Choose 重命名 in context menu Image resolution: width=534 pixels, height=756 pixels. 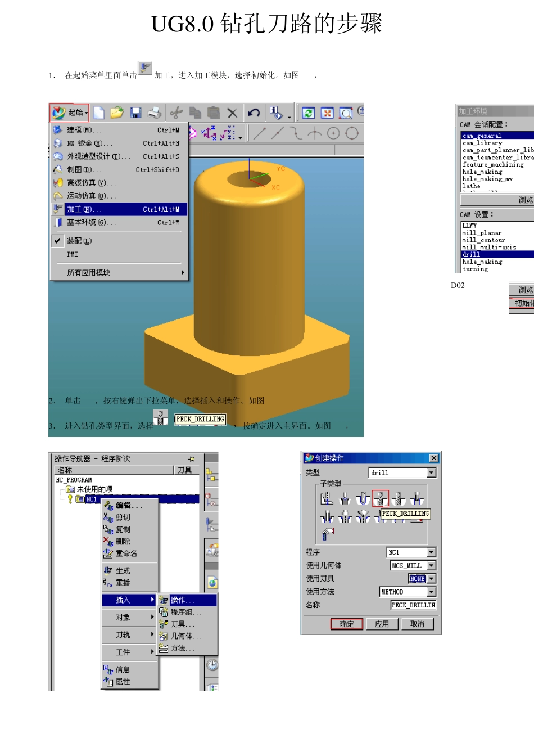click(x=130, y=553)
